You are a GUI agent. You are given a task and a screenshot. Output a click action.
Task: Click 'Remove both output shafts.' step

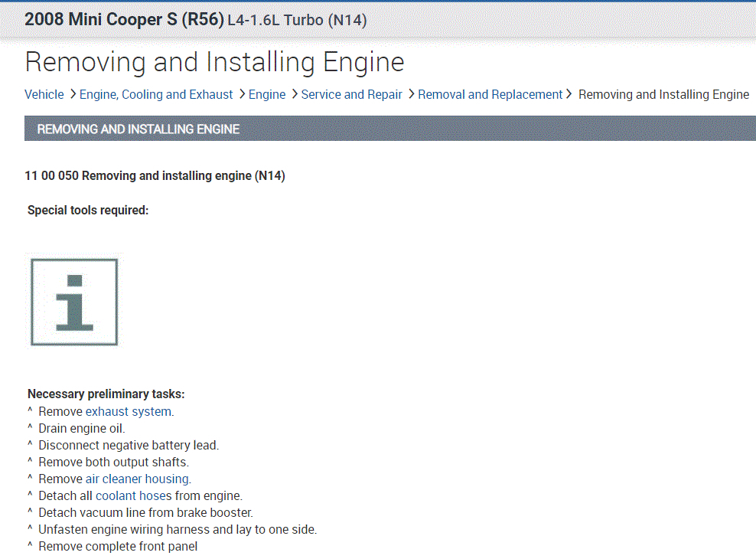coord(114,462)
